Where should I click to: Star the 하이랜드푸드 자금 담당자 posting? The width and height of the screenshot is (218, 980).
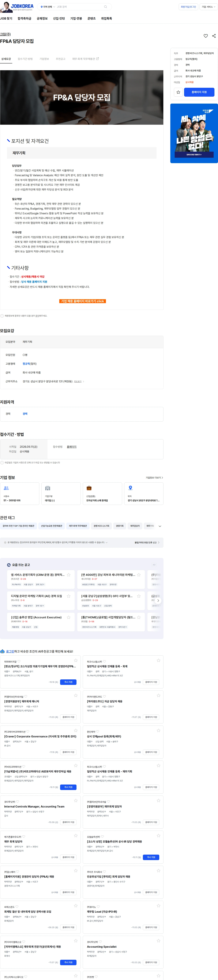159,695
